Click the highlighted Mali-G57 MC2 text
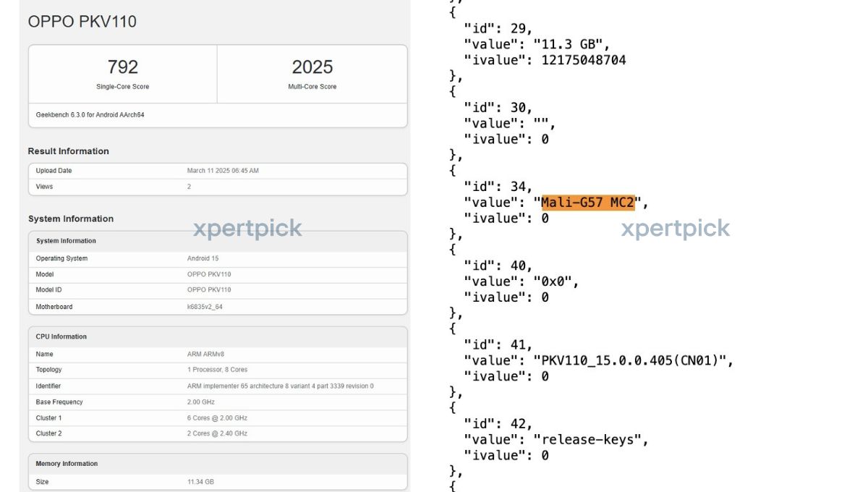Screen dimensions: 868x492 [x=587, y=203]
